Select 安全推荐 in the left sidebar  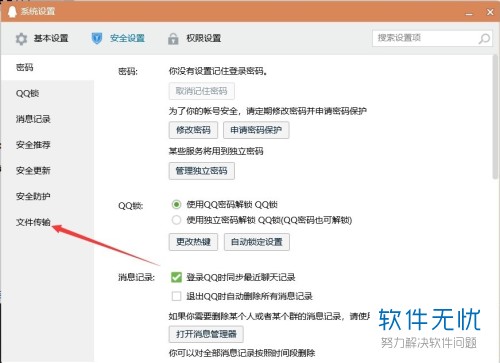47,145
